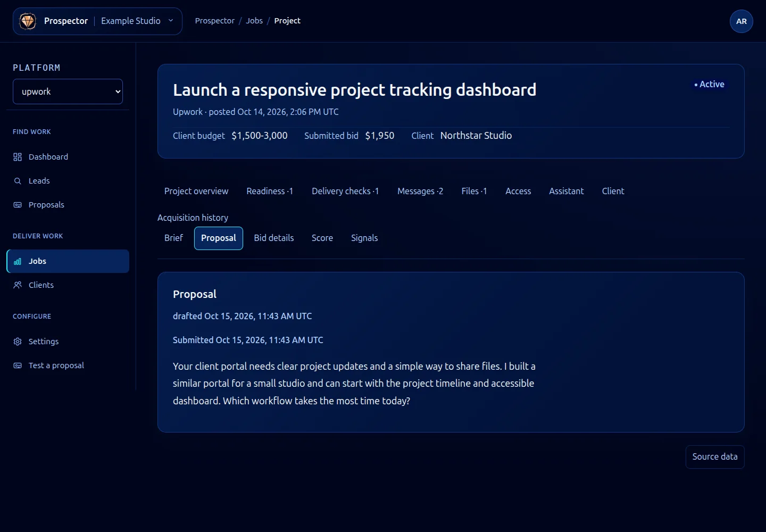Click the Leads magnifier icon
Viewport: 766px width, 532px height.
[18, 181]
